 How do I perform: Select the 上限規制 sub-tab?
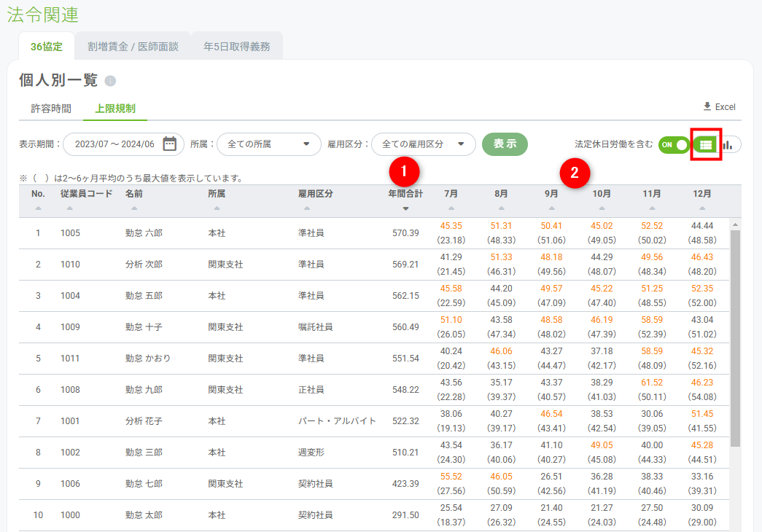point(115,109)
